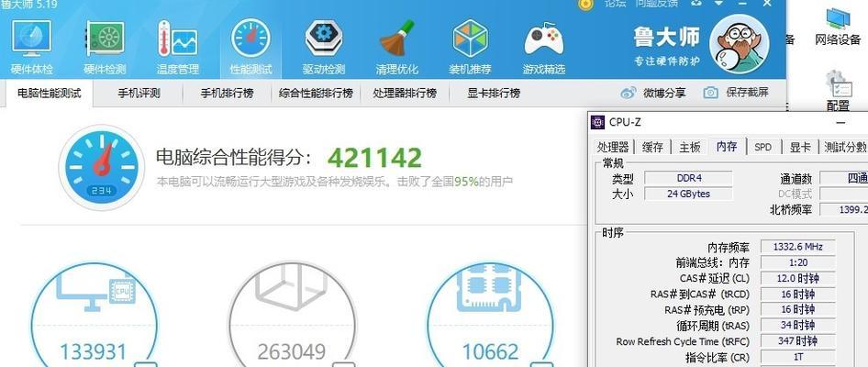Click CAS# 延迟 value 12.0 时钟
Screen dimensions: 868x367
797,278
